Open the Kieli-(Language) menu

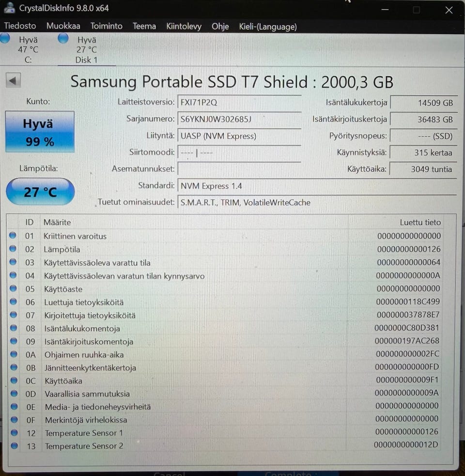point(267,27)
